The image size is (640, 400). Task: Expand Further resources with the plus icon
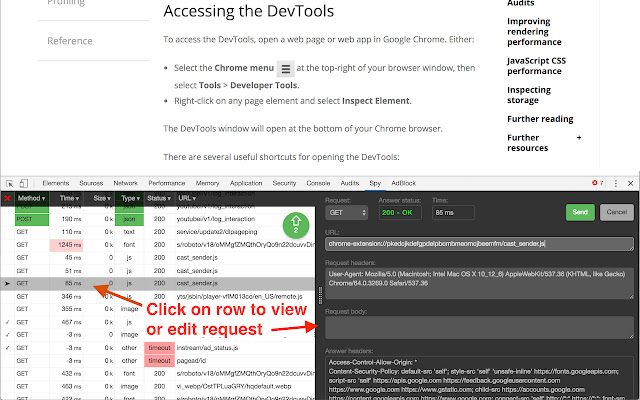(579, 138)
